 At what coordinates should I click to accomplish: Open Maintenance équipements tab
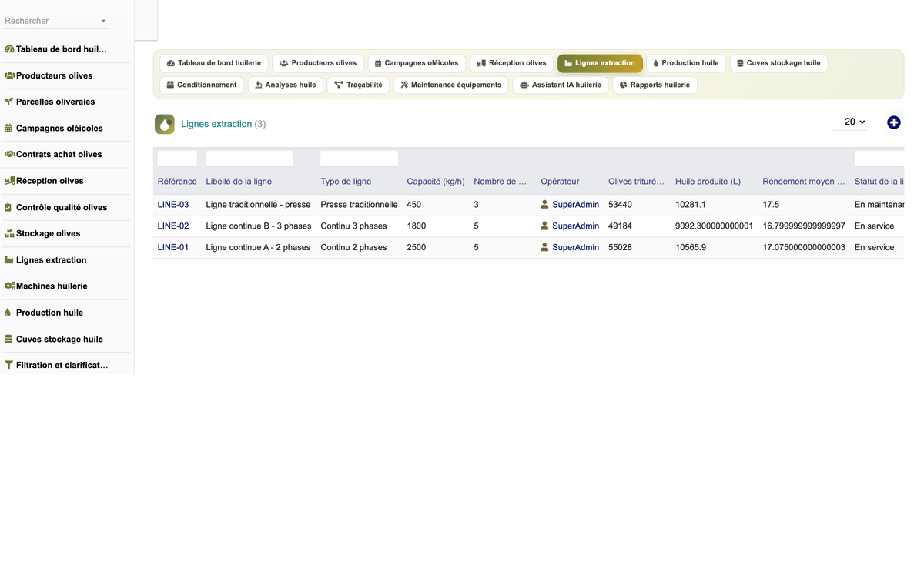451,85
